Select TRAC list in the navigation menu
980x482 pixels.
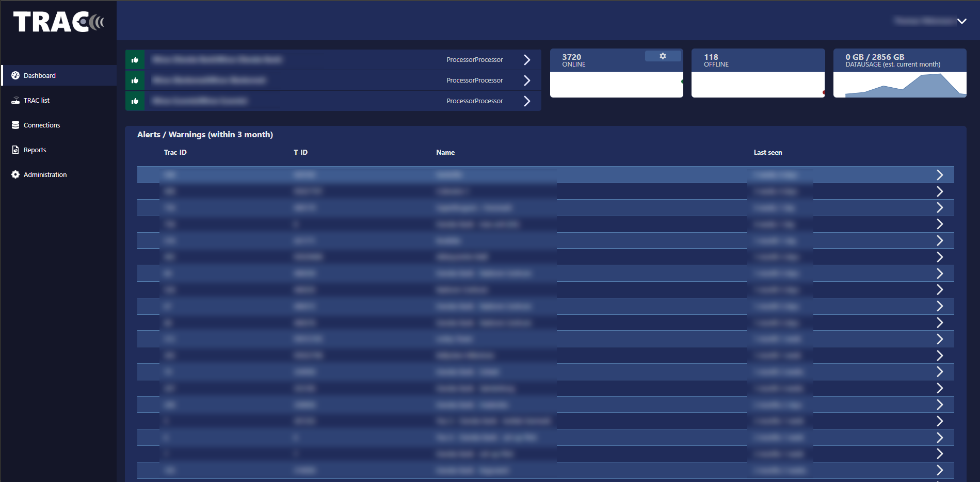36,100
